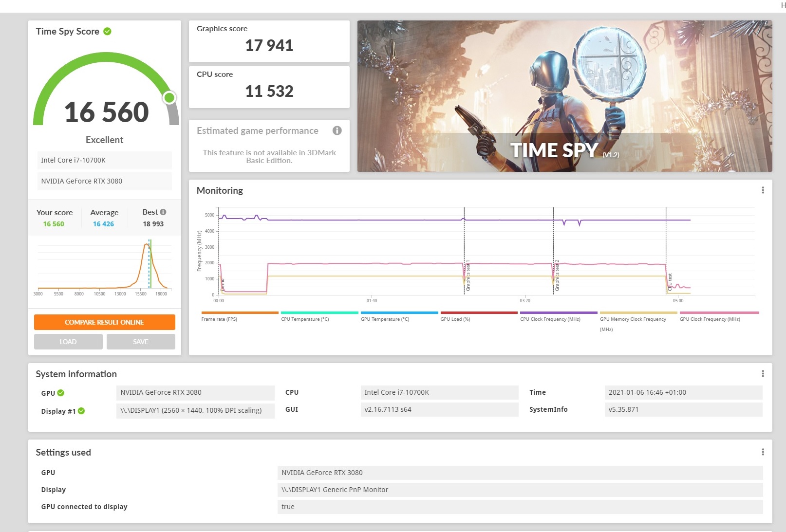Open the Settings used three-dot menu
This screenshot has width=786, height=532.
(x=763, y=452)
